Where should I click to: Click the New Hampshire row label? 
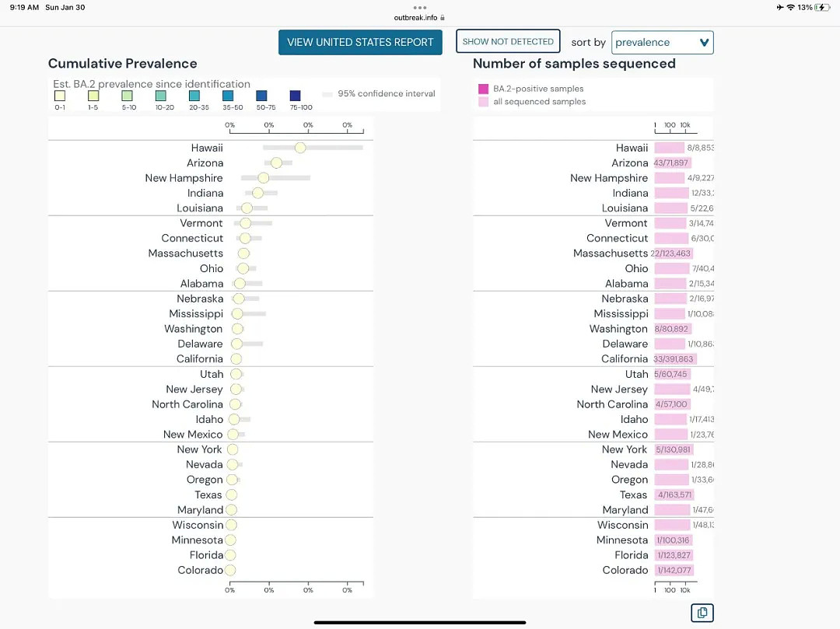[x=184, y=178]
